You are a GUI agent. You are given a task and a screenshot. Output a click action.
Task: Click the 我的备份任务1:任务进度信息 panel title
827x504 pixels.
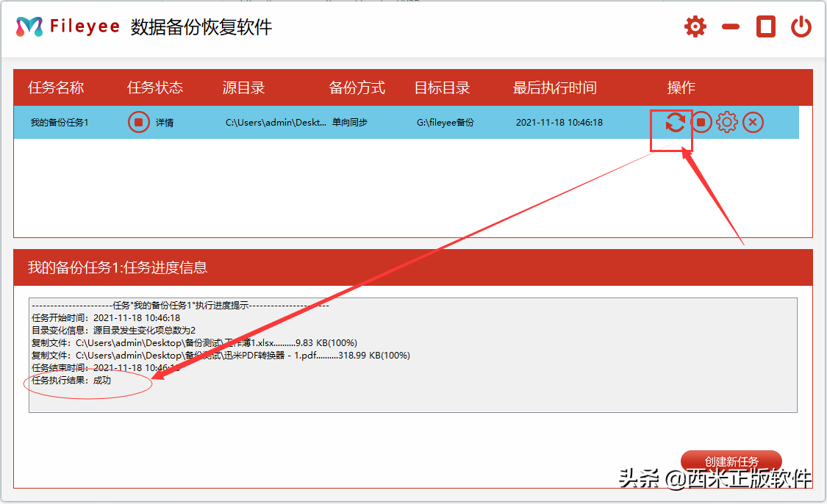118,267
